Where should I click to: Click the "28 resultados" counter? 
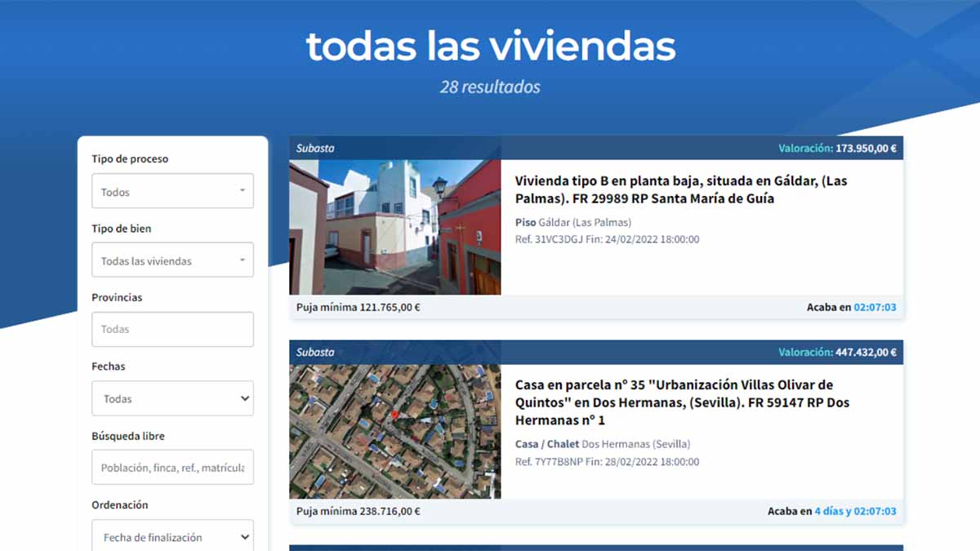489,87
